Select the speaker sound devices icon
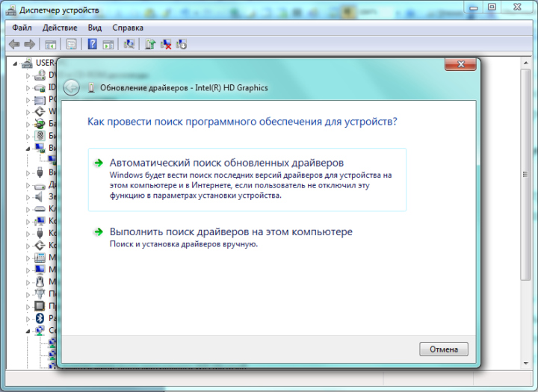The width and height of the screenshot is (538, 392). click(40, 196)
